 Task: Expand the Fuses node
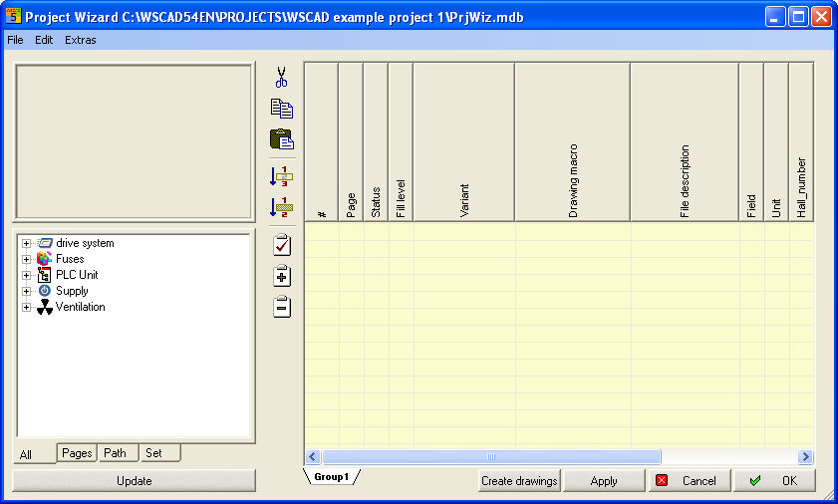point(26,260)
